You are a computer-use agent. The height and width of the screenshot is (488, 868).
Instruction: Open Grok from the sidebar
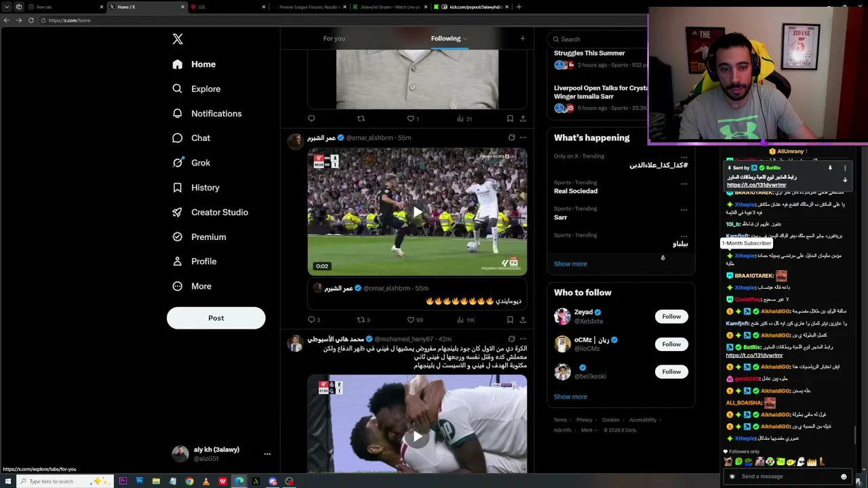coord(191,163)
